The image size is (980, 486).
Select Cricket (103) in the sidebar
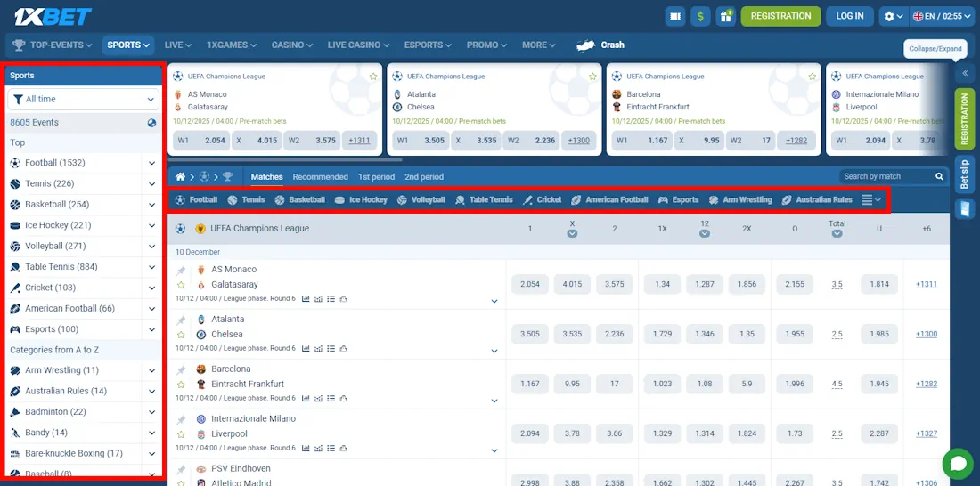(50, 288)
